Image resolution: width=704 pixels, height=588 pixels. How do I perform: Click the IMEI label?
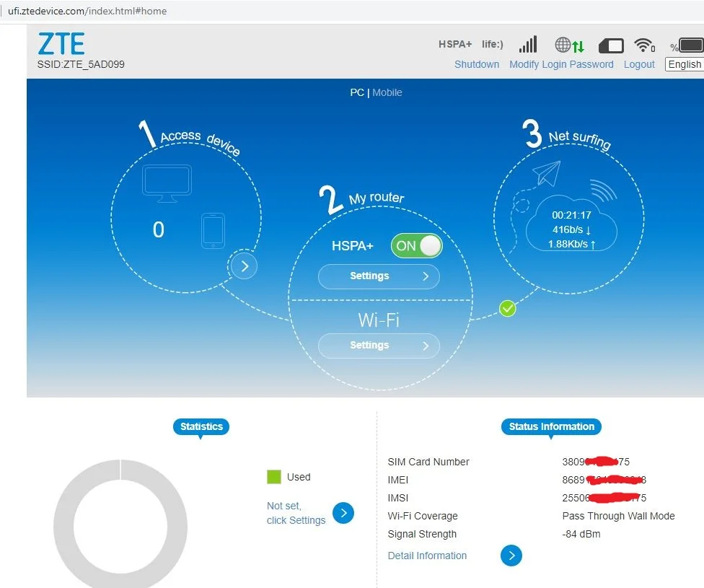click(x=397, y=480)
